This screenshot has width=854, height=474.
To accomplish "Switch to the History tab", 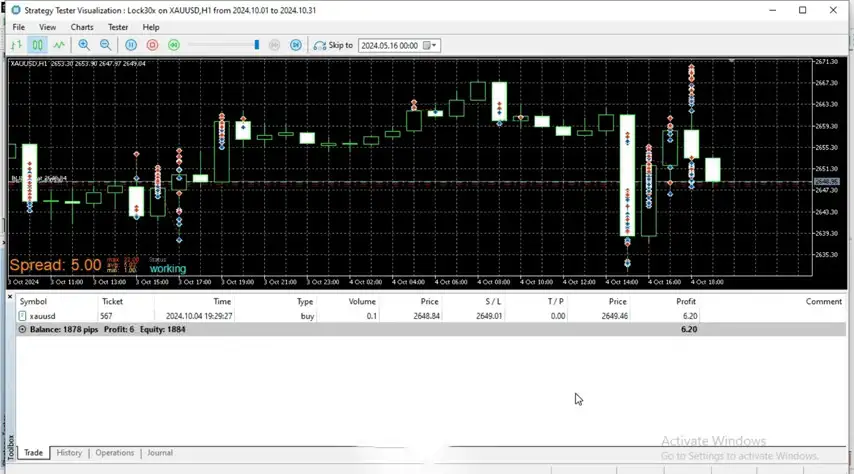I will point(69,453).
